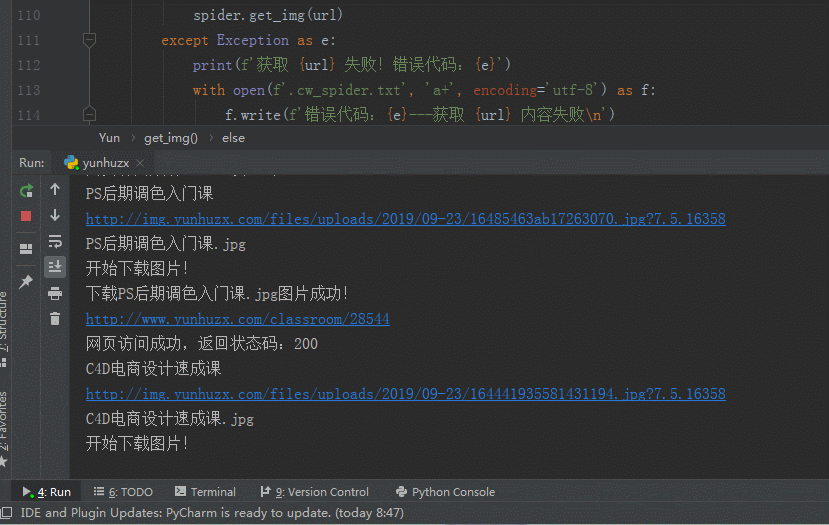The height and width of the screenshot is (525, 829).
Task: Open the Favorites side panel tab
Action: tap(4, 428)
